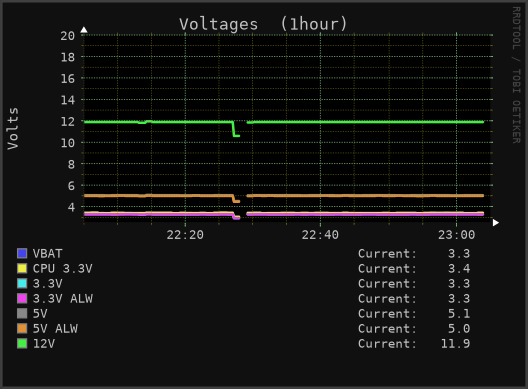Select the CPU 3.3V legend label
528x389 pixels.
[62, 268]
